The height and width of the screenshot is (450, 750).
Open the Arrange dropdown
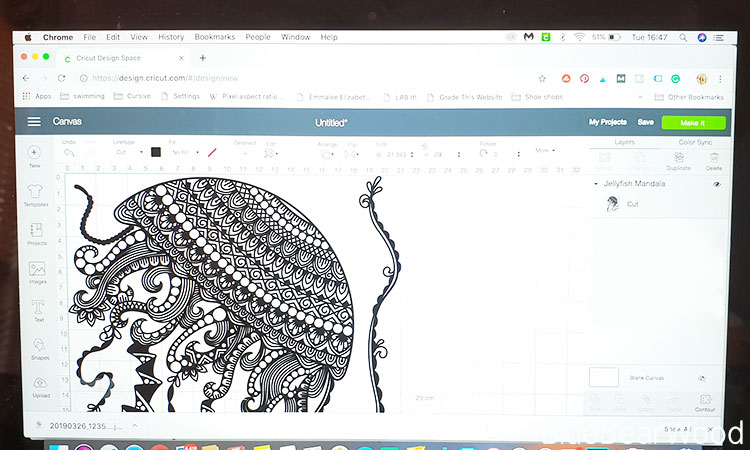[327, 154]
